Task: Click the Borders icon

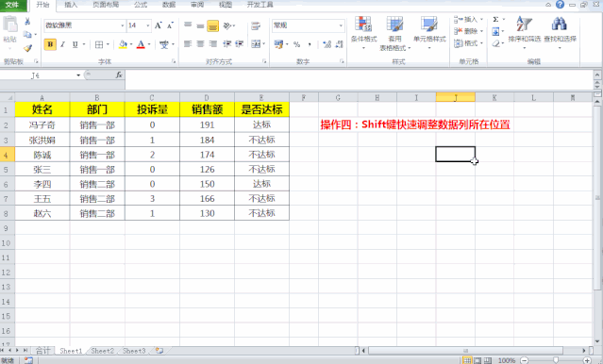Action: [x=99, y=44]
